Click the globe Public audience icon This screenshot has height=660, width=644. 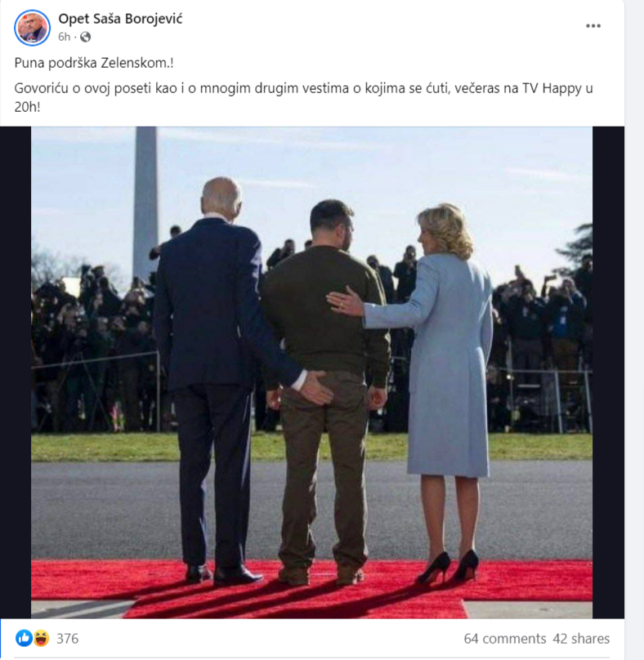pyautogui.click(x=86, y=37)
